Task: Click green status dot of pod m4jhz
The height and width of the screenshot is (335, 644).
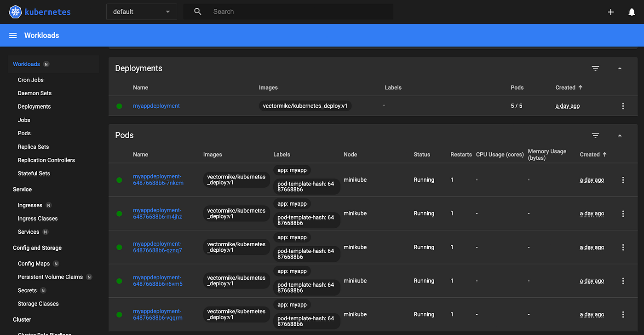Action: pos(119,214)
